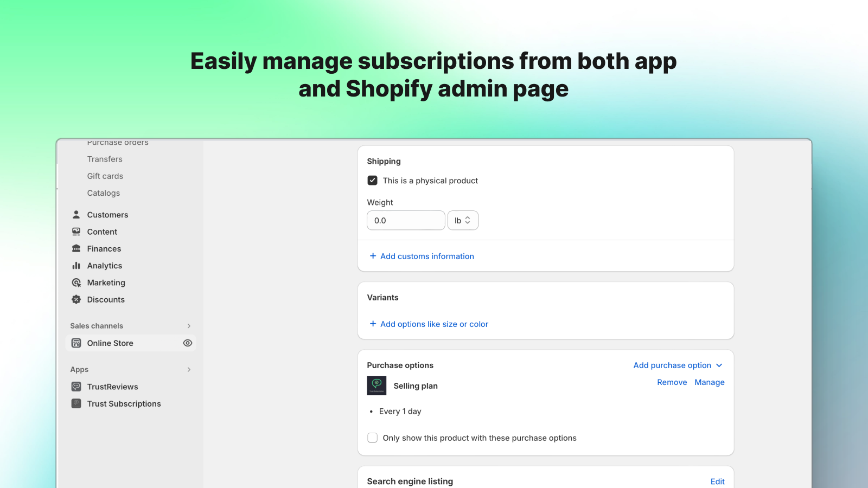
Task: Open the Marketing section icon
Action: pyautogui.click(x=76, y=282)
